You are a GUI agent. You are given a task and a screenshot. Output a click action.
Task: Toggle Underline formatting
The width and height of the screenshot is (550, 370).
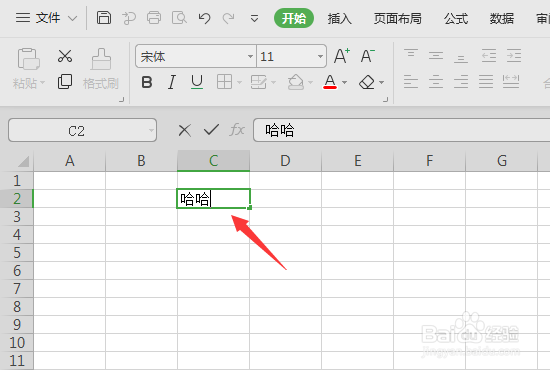click(197, 82)
